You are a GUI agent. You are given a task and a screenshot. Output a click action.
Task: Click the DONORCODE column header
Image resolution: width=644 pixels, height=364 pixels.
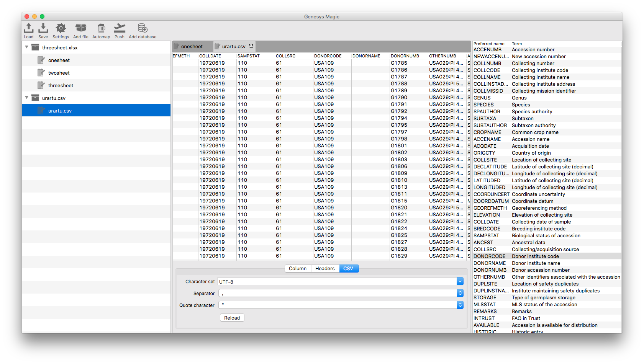tap(332, 56)
